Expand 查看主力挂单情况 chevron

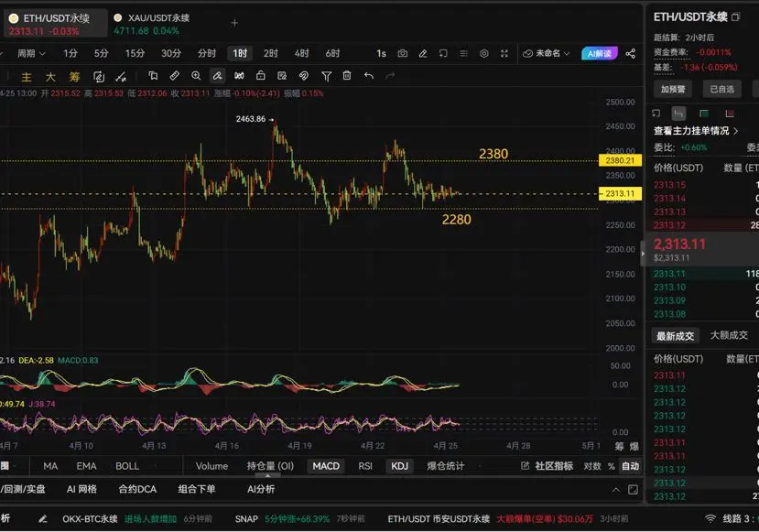pyautogui.click(x=736, y=131)
